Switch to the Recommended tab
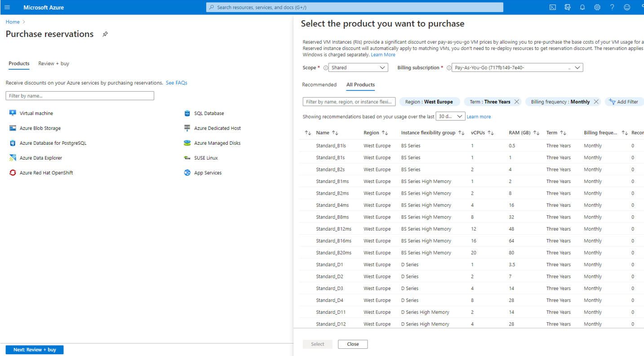The height and width of the screenshot is (356, 644). 319,85
